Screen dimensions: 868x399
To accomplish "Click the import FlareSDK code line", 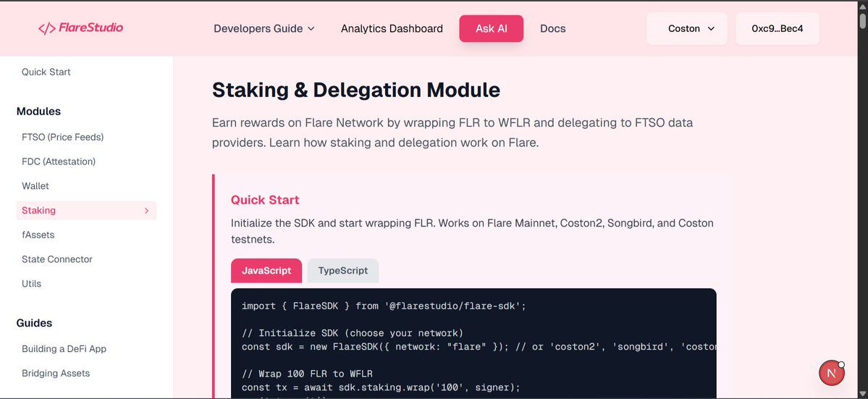I will tap(384, 306).
